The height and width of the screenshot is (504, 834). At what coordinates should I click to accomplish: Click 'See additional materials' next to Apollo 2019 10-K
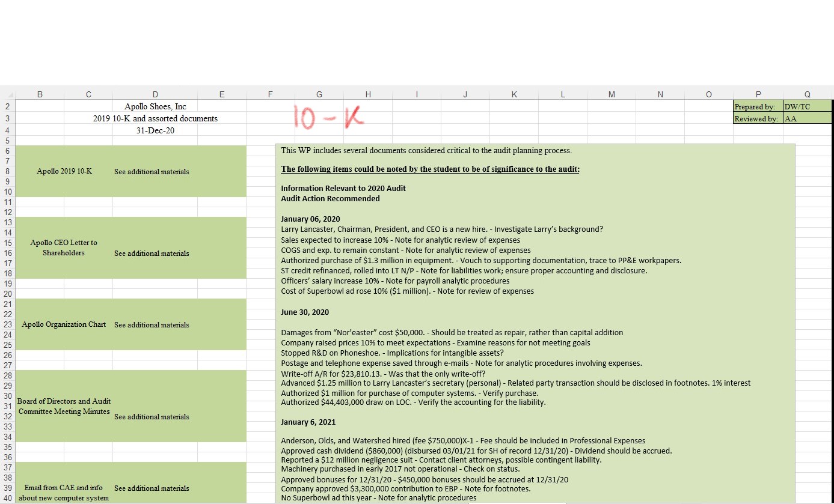click(x=152, y=171)
